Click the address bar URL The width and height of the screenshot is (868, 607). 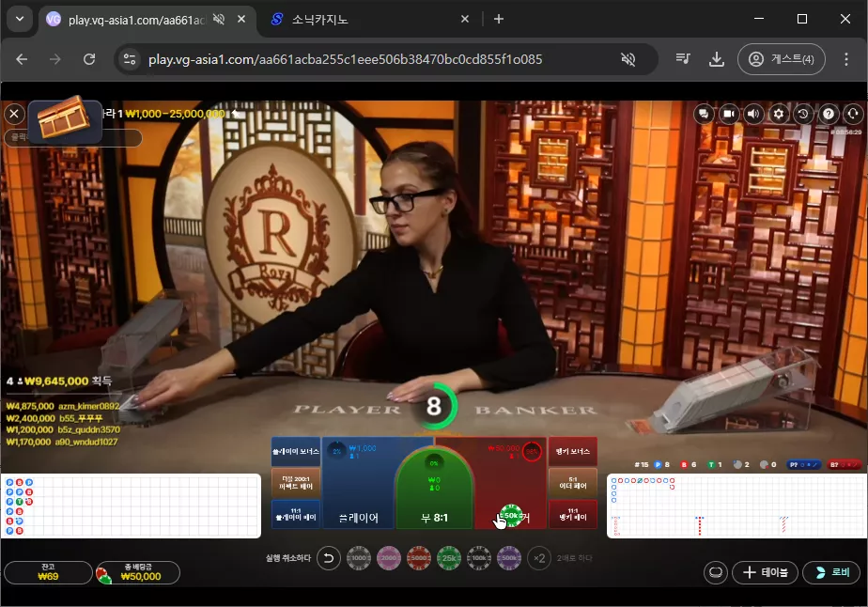[x=346, y=60]
